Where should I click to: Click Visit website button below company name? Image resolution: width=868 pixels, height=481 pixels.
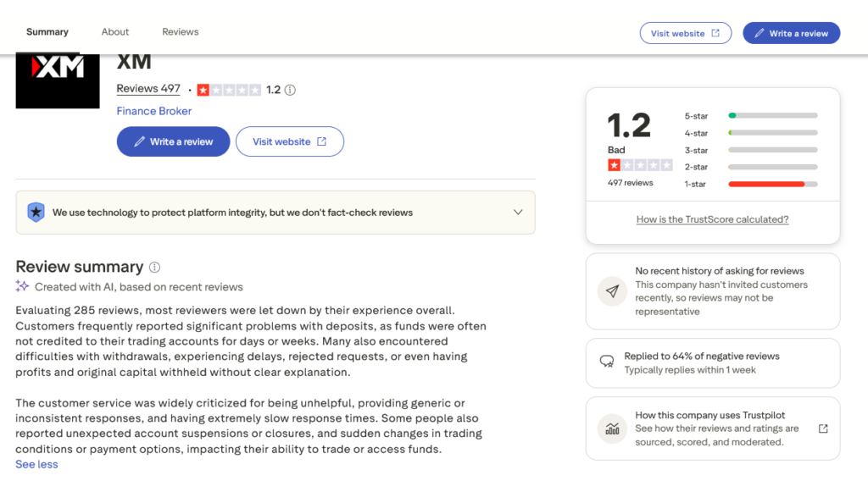click(290, 141)
